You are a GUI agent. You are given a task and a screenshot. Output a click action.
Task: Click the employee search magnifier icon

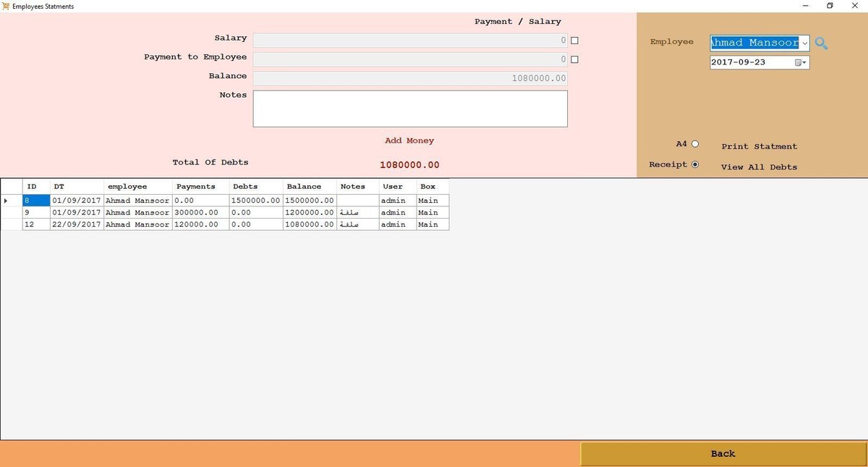coord(821,43)
